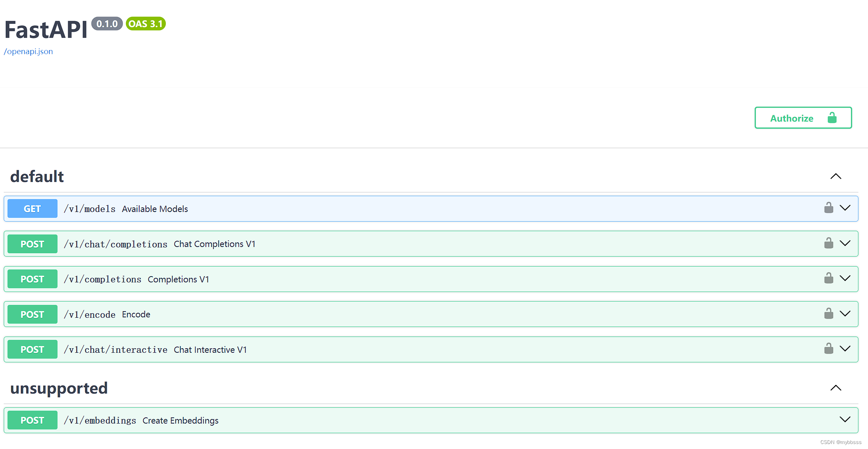Click the /v1/embeddings path text

(x=100, y=420)
